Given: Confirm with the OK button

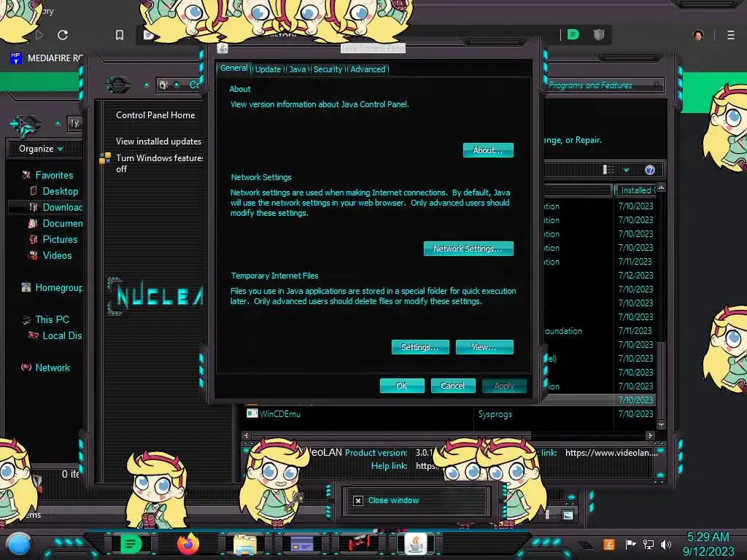Looking at the screenshot, I should click(402, 386).
